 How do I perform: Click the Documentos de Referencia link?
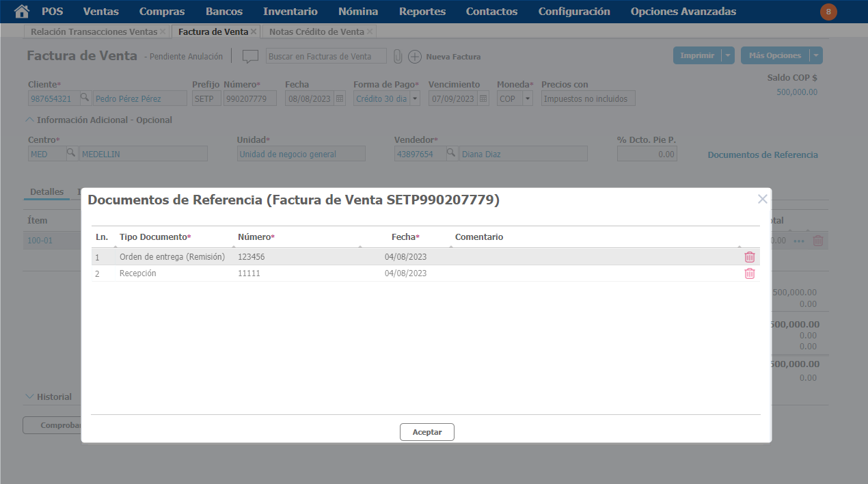tap(762, 154)
